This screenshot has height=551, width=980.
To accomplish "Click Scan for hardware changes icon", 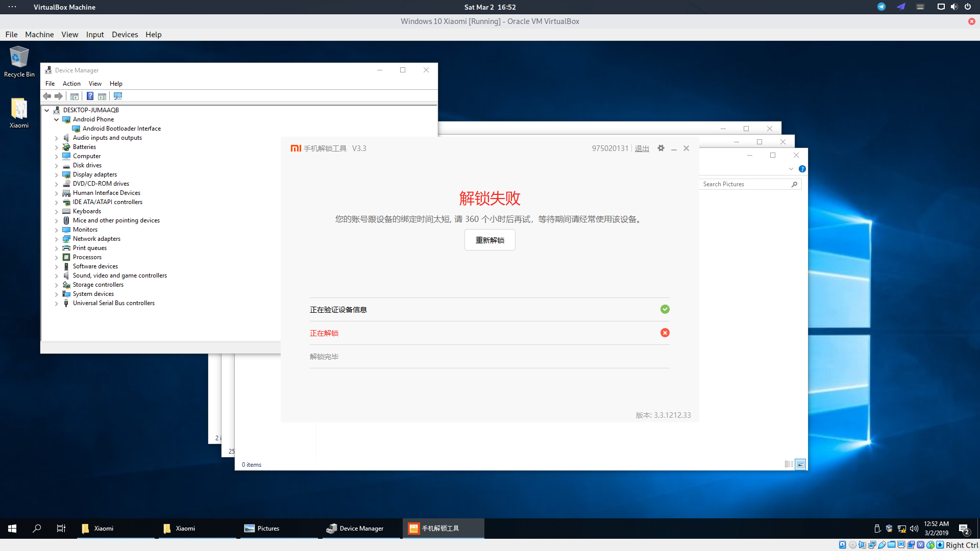I will pos(118,96).
